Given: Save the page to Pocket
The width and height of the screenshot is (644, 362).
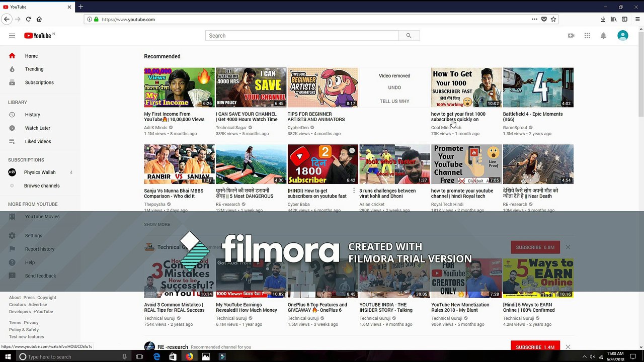Looking at the screenshot, I should 544,19.
